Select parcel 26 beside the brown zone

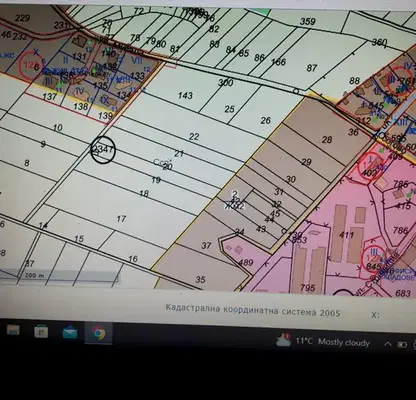pos(266,120)
